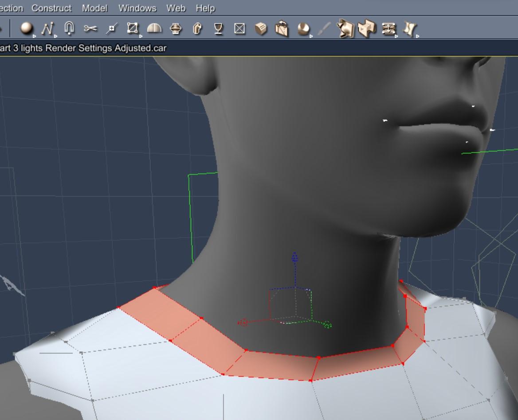Click the cross-shaped extruded solid tool
The width and height of the screenshot is (518, 420).
coord(367,29)
